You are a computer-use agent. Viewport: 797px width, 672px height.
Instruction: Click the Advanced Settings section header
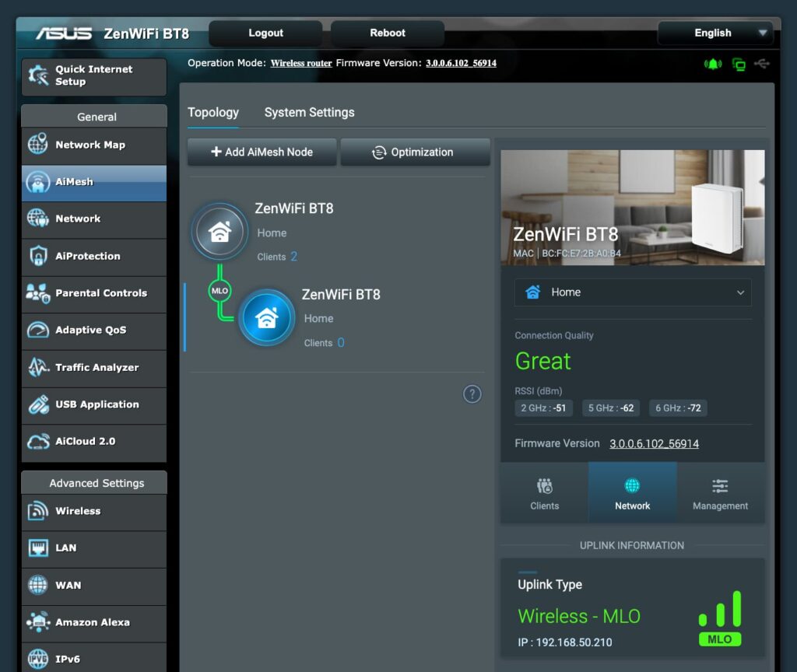94,482
